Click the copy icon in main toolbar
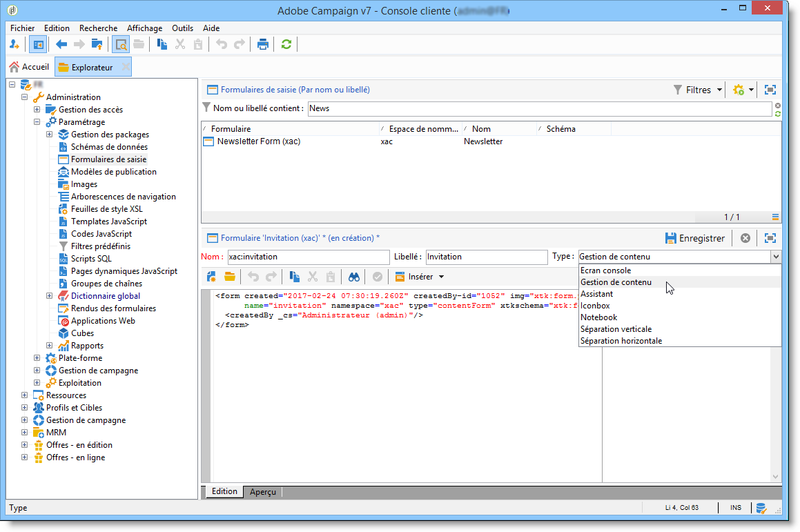The height and width of the screenshot is (532, 800). coord(162,44)
